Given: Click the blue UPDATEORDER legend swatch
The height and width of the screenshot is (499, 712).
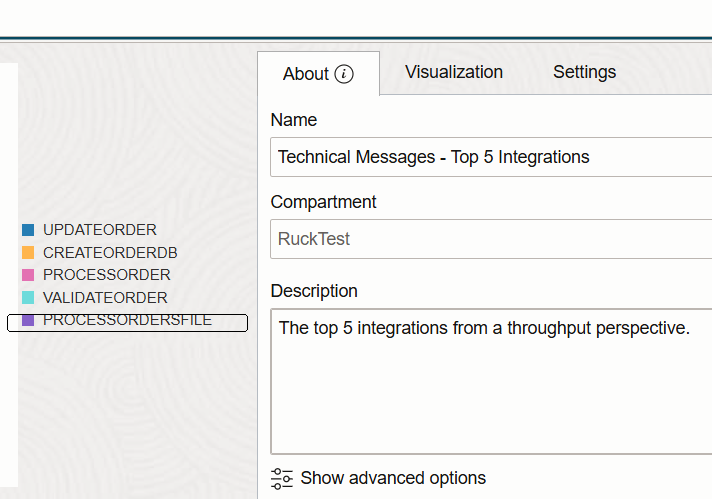Looking at the screenshot, I should click(x=28, y=230).
